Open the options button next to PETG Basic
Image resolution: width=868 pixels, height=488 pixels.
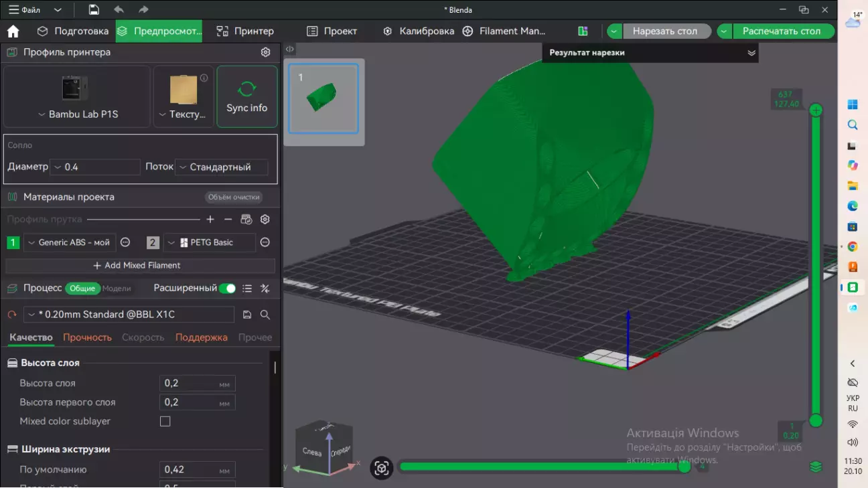[x=265, y=242]
